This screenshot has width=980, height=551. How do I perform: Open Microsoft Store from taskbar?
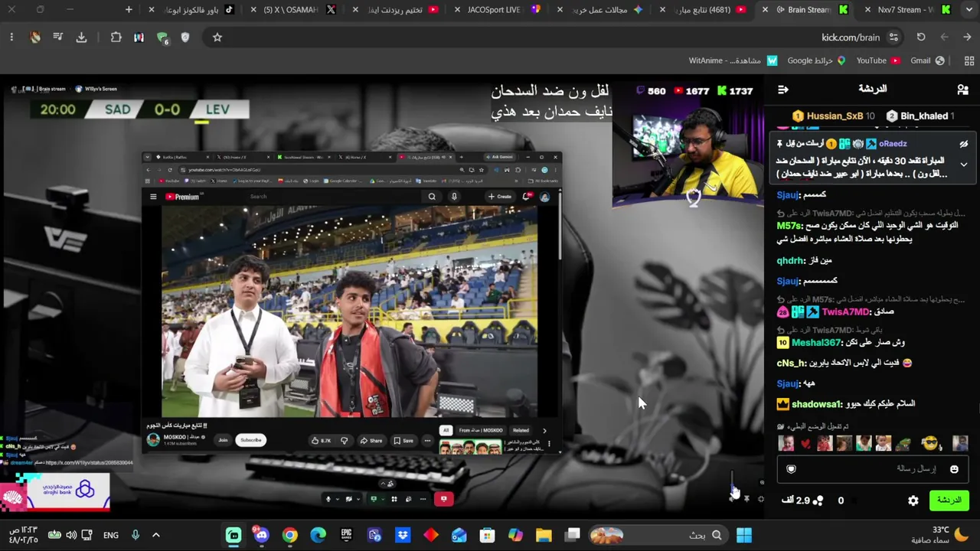pyautogui.click(x=487, y=536)
